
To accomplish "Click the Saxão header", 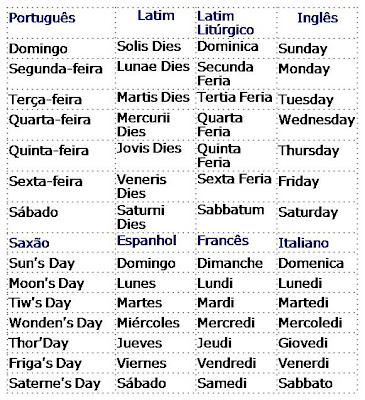I will click(x=29, y=243).
